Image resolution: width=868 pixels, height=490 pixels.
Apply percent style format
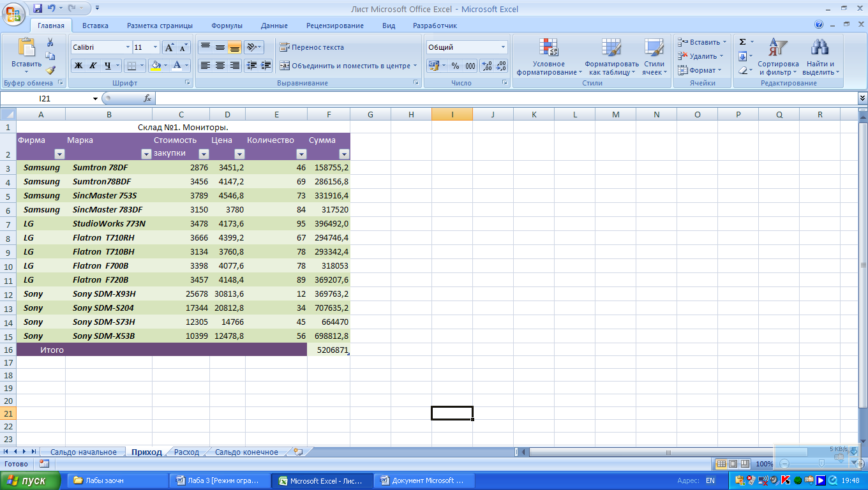(x=455, y=66)
